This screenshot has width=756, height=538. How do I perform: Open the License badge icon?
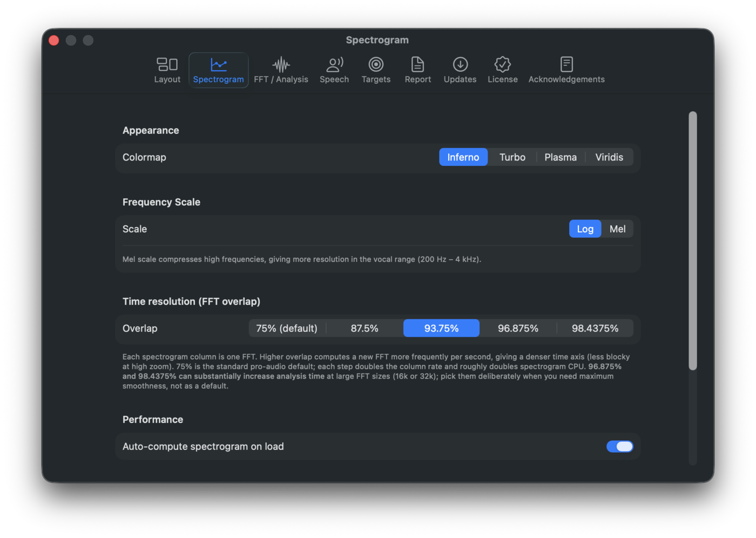503,70
